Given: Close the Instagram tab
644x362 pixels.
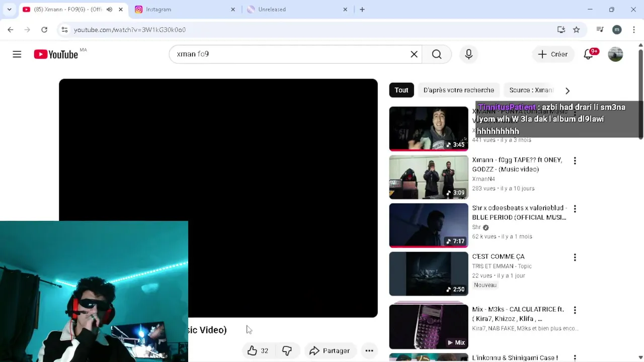Looking at the screenshot, I should click(x=233, y=10).
